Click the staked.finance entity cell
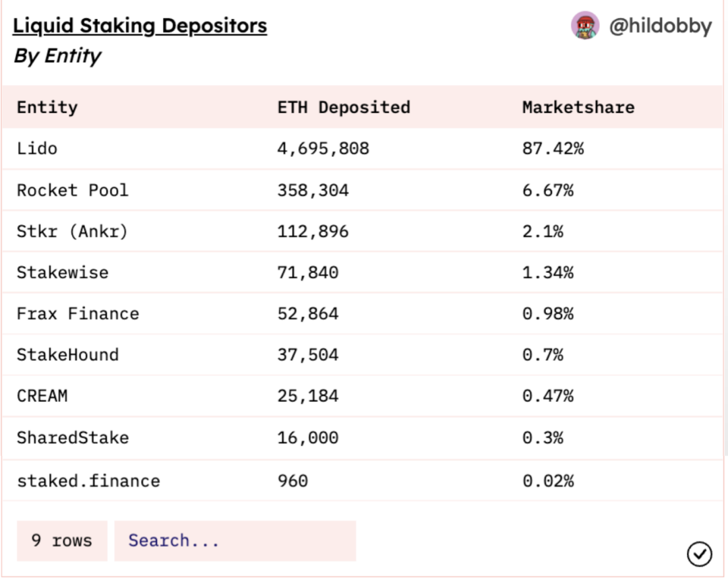Viewport: 728px width, 580px height. (88, 481)
